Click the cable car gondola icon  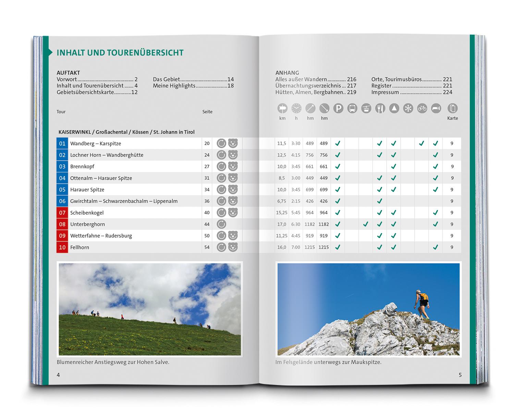(366, 109)
